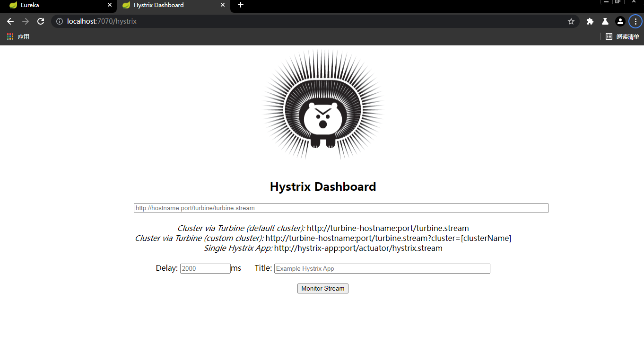Click the site information icon
644x337 pixels.
pyautogui.click(x=60, y=21)
